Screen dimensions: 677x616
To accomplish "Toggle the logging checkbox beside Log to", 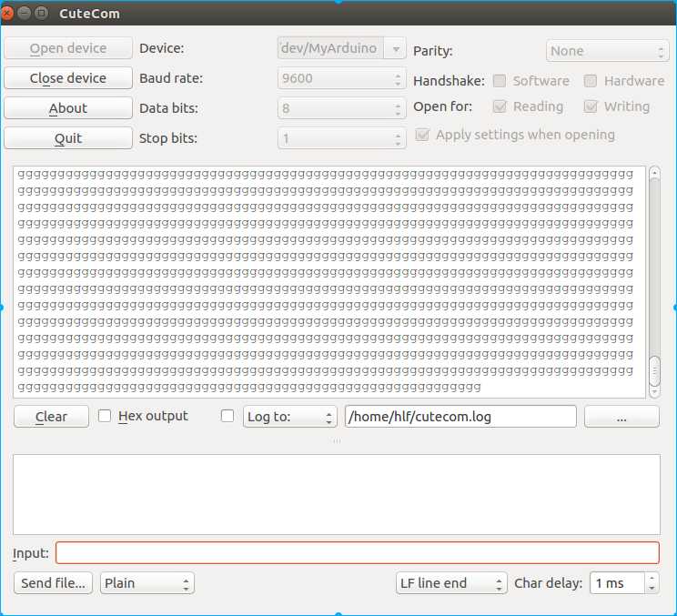I will pyautogui.click(x=227, y=416).
